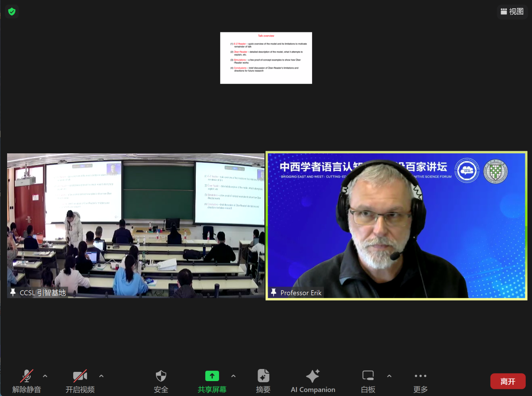Screen dimensions: 532x396
Task: Click pin icon on Professor Erik's video
Action: [273, 293]
